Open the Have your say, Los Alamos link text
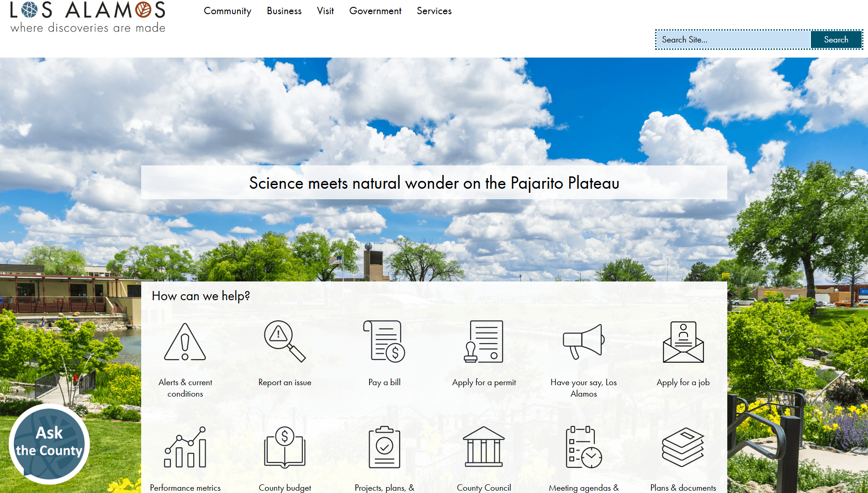 (x=583, y=388)
